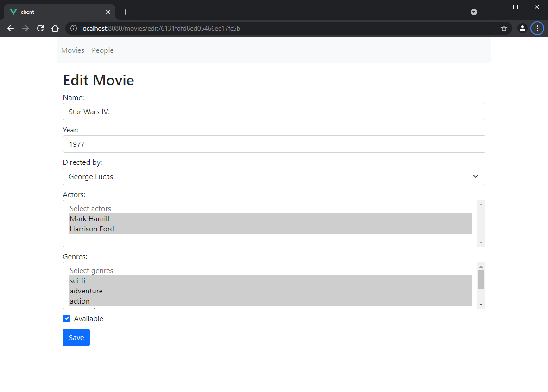Close the client browser tab
The width and height of the screenshot is (548, 392).
[107, 12]
